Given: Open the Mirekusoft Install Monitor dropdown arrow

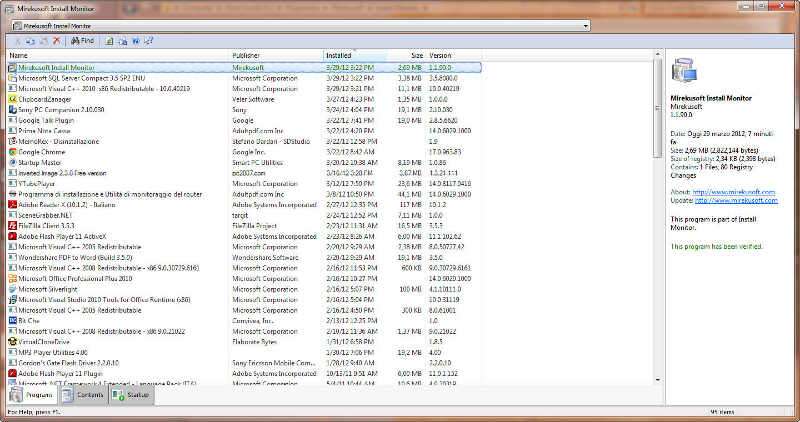Looking at the screenshot, I should 585,26.
